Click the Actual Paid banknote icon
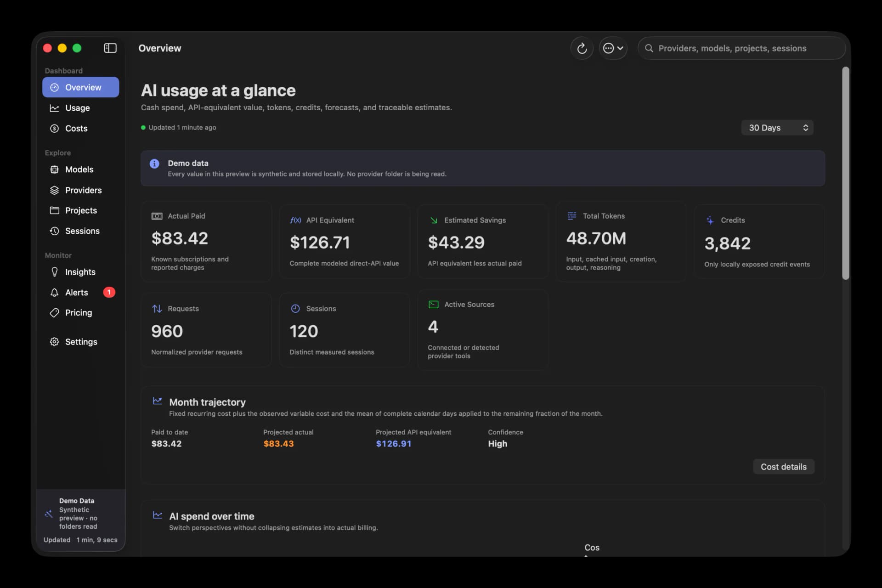This screenshot has width=882, height=588. [157, 216]
